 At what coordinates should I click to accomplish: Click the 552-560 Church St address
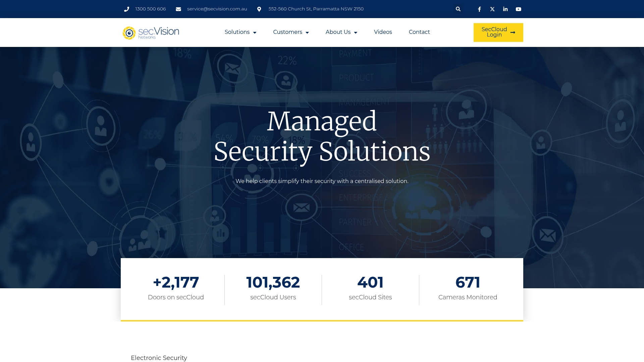[316, 9]
